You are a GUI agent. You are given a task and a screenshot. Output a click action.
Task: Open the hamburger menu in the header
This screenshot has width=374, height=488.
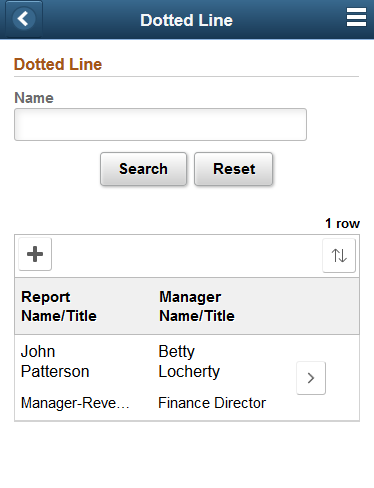(356, 17)
